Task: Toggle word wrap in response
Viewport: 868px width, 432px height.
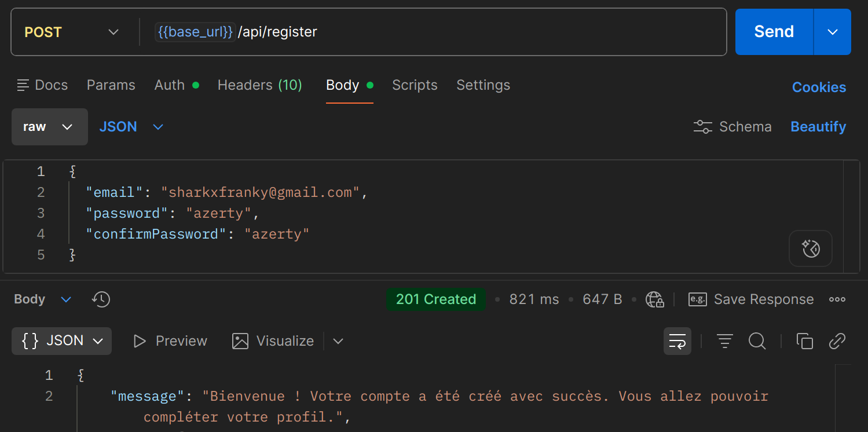Action: [x=677, y=341]
